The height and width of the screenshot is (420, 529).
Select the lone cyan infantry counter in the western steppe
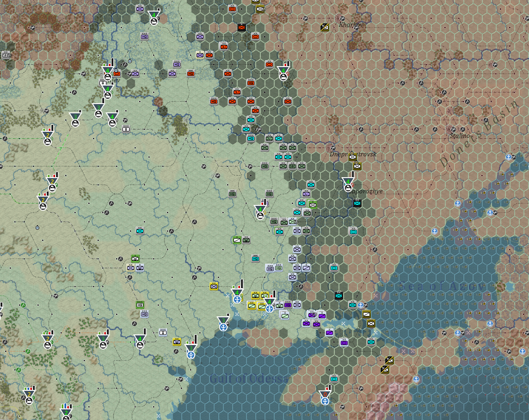[x=140, y=231]
